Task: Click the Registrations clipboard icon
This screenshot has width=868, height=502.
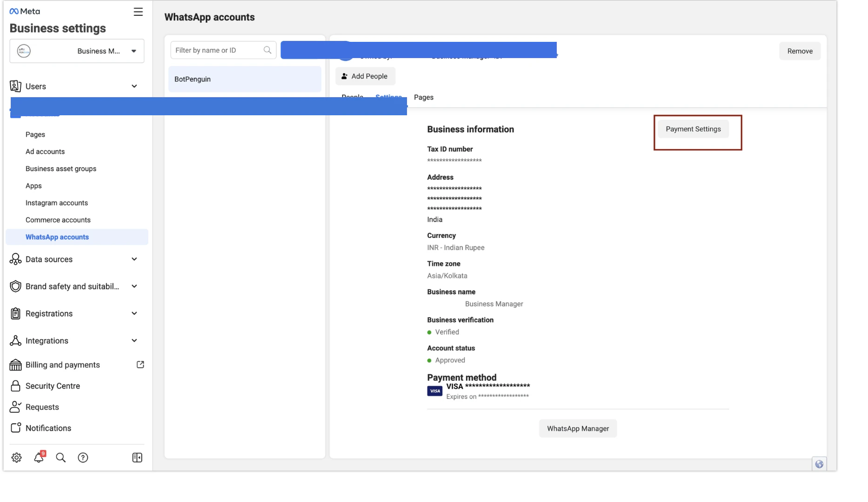Action: [x=15, y=314]
